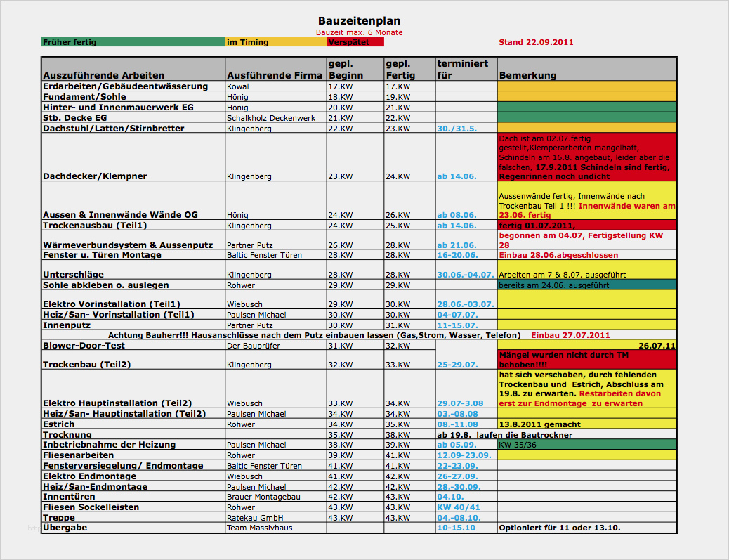Click the 'Trocknung' cell

(x=133, y=434)
